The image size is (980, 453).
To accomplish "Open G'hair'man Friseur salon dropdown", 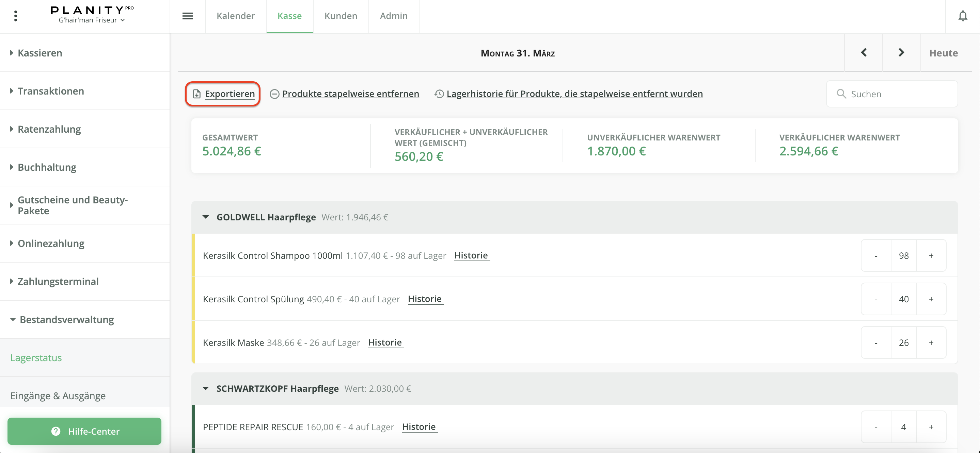I will pyautogui.click(x=92, y=20).
